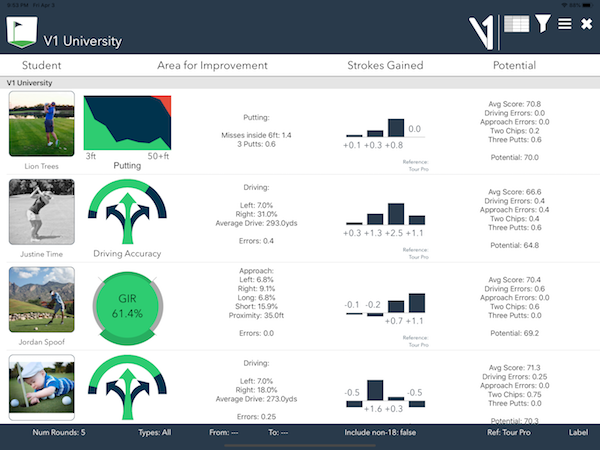Tap the Putting distance chart for Lion Trees
This screenshot has height=450, width=600.
127,122
